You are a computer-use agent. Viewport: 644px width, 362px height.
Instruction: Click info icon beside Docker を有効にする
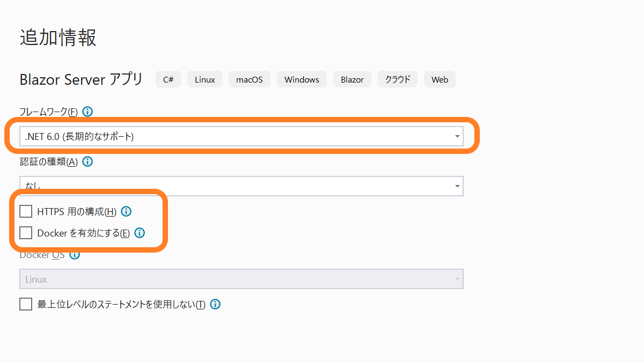tap(140, 233)
